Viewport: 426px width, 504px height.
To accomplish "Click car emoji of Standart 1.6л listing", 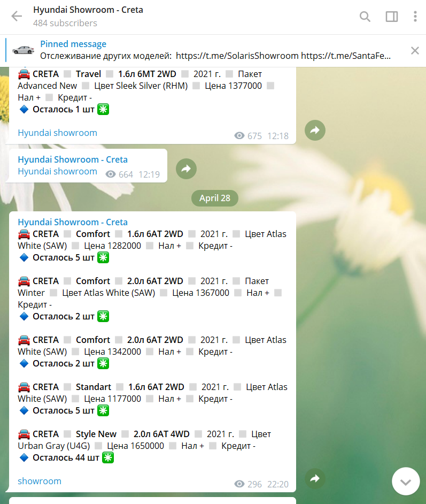I will coord(24,387).
